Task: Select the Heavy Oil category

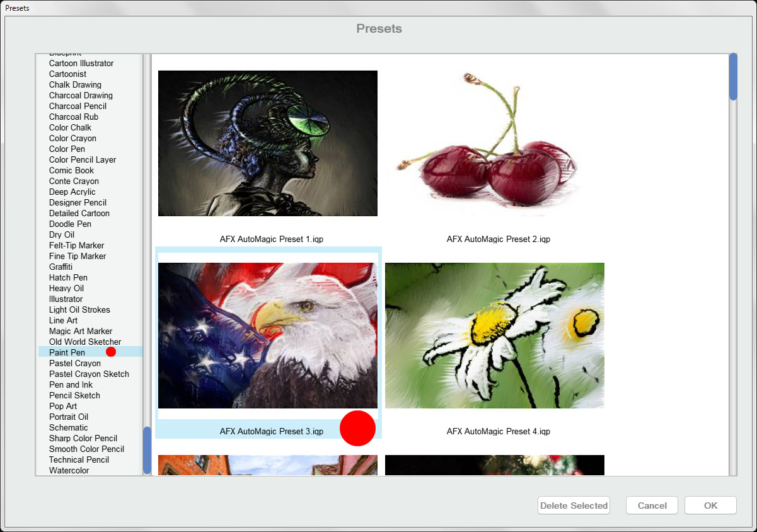Action: pyautogui.click(x=66, y=288)
